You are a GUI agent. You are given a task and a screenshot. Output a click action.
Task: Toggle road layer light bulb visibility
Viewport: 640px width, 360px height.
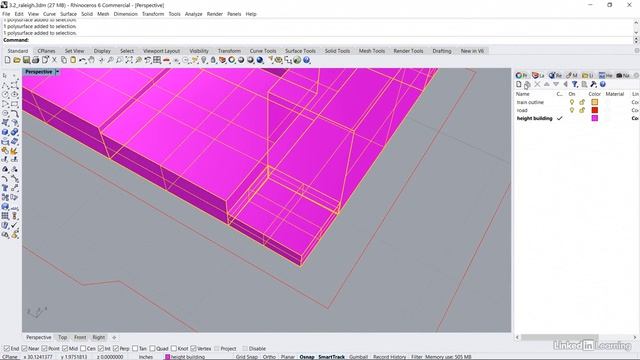pos(572,110)
